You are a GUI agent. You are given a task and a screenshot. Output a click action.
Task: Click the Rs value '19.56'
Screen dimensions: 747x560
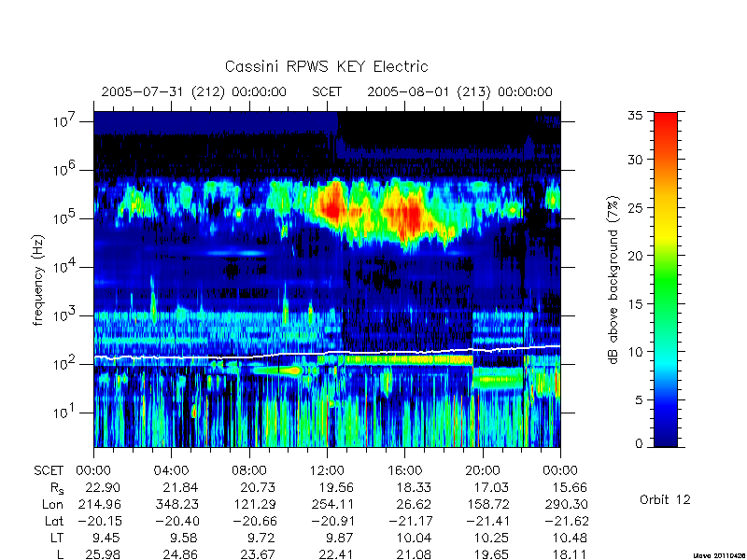[x=336, y=487]
